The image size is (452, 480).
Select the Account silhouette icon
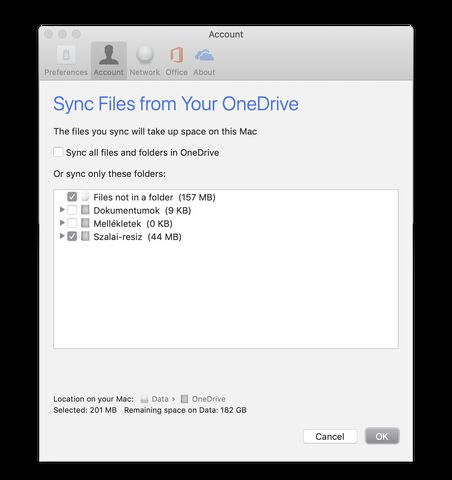[109, 55]
